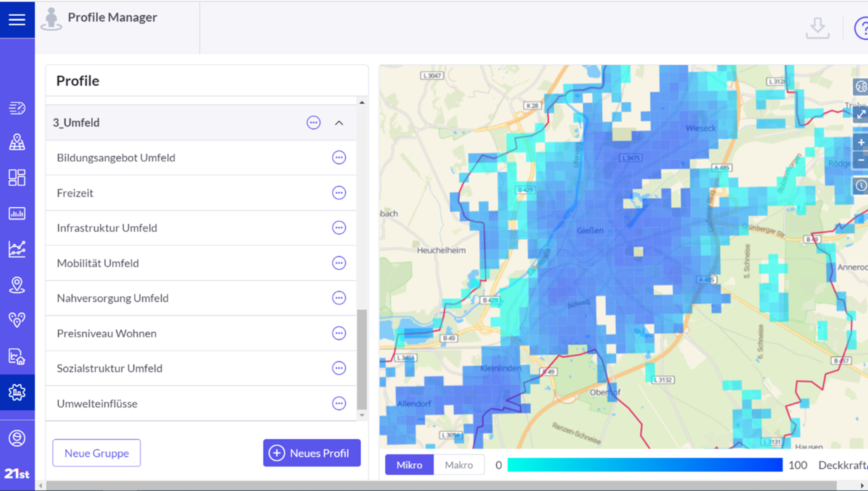Switch map to Makro view

pos(458,465)
